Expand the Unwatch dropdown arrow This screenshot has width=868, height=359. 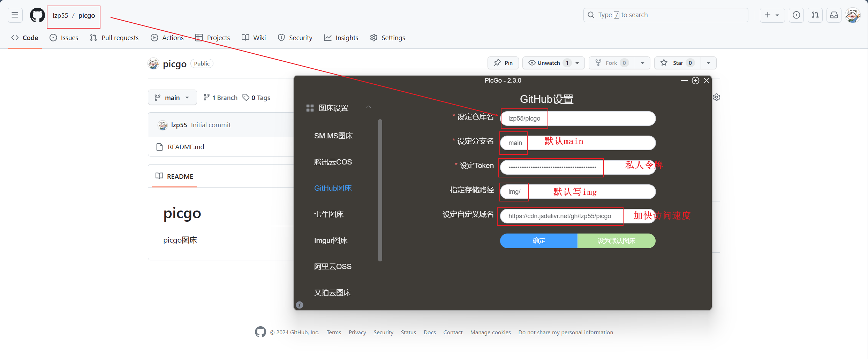[578, 63]
